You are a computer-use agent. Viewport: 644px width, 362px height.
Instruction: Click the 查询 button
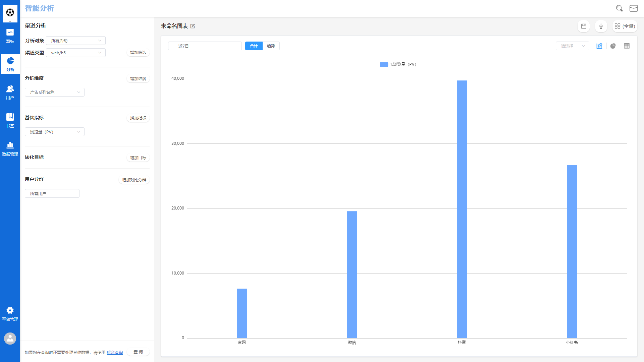[138, 352]
